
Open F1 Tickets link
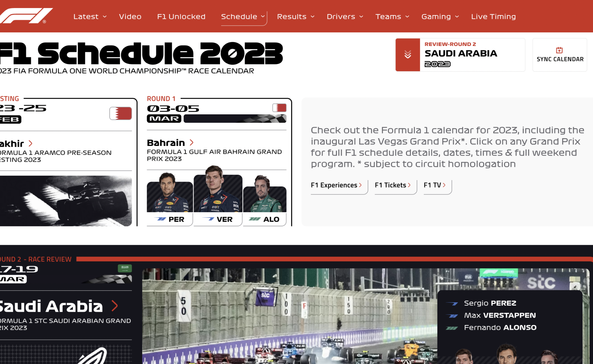pyautogui.click(x=390, y=185)
